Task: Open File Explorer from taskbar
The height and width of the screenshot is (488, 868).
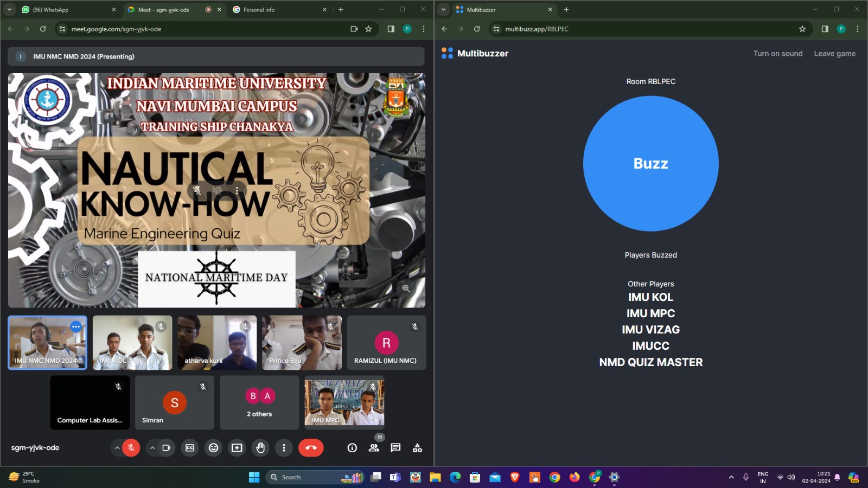Action: tap(435, 477)
